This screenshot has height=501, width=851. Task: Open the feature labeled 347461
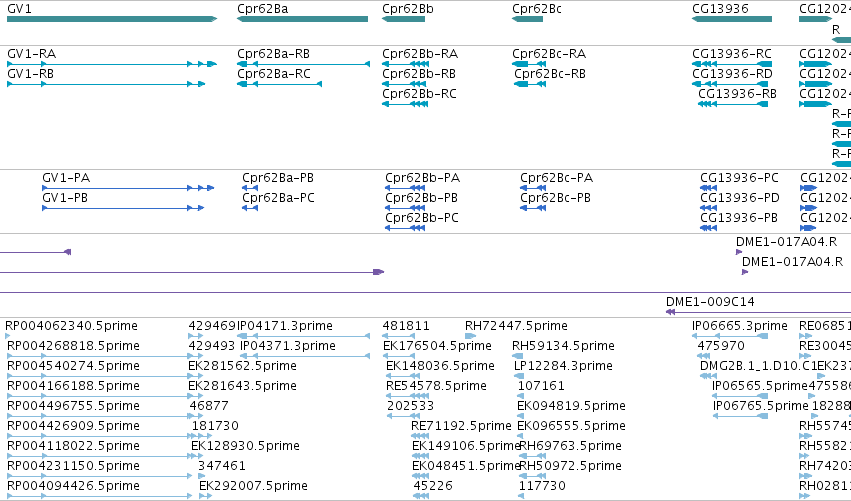pos(222,467)
